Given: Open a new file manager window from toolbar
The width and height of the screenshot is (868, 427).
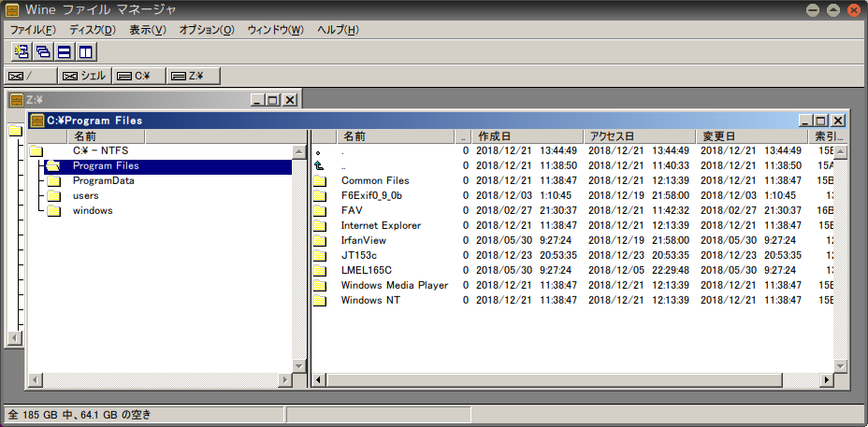Looking at the screenshot, I should (x=22, y=52).
